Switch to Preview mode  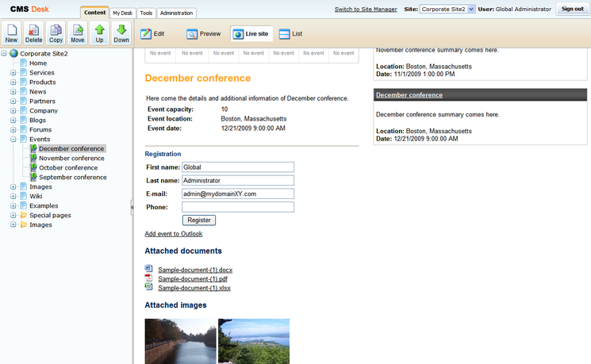pos(204,34)
